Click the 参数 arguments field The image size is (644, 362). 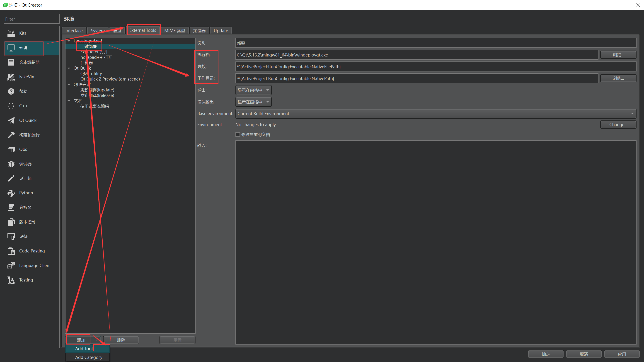point(436,66)
